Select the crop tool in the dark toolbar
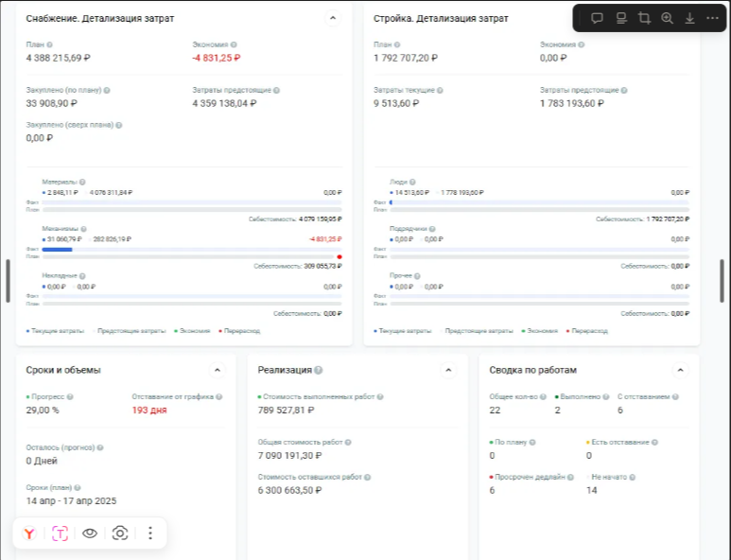 [644, 18]
